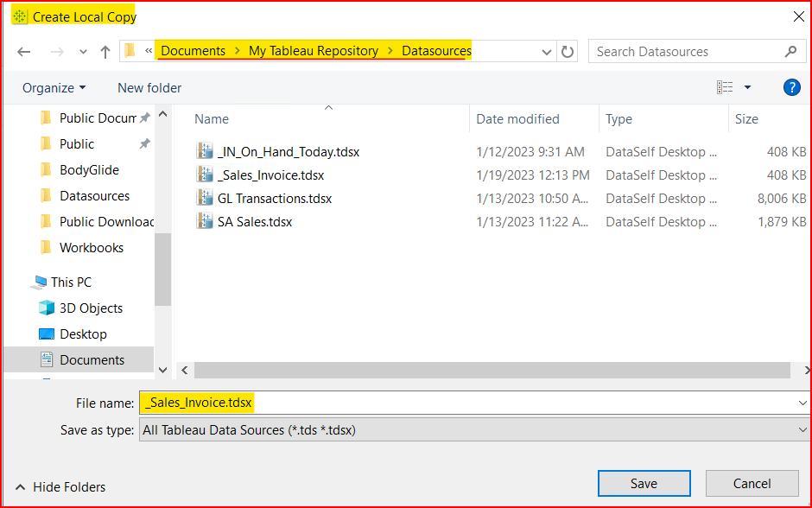Viewport: 812px width, 508px height.
Task: Click the Back navigation arrow
Action: (x=24, y=52)
